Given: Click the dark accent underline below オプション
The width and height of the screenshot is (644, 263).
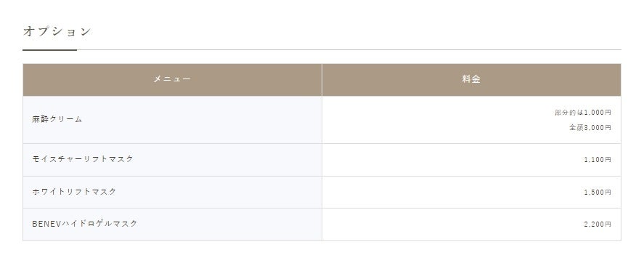Looking at the screenshot, I should click(49, 49).
